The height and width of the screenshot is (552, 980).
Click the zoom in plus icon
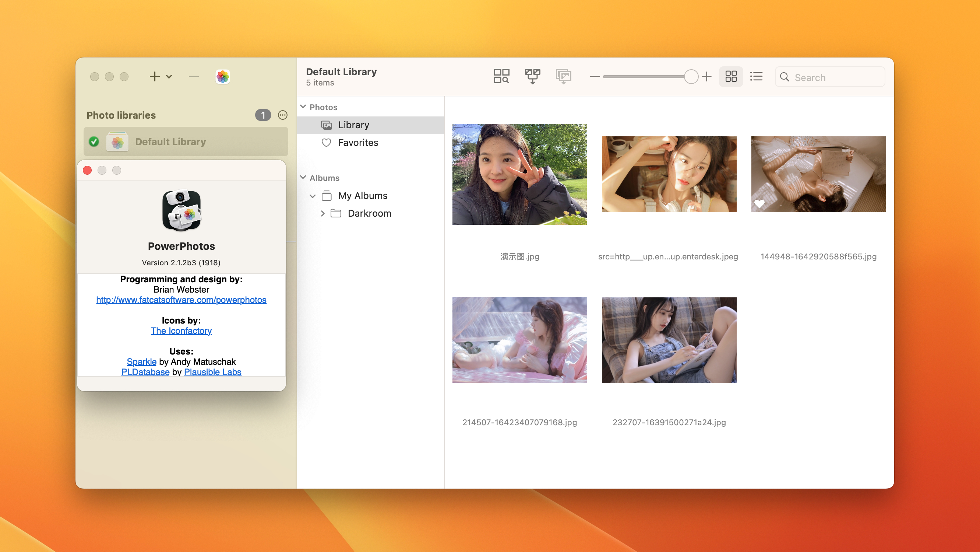(706, 77)
